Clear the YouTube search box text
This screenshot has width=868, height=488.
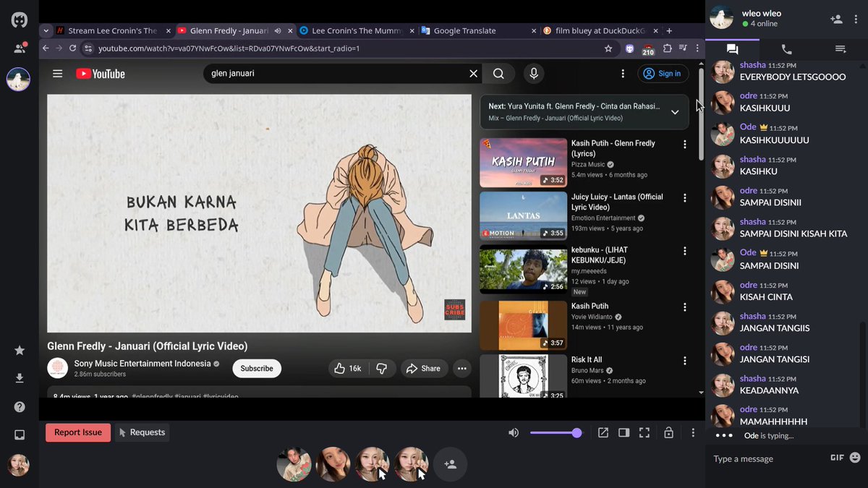click(474, 74)
